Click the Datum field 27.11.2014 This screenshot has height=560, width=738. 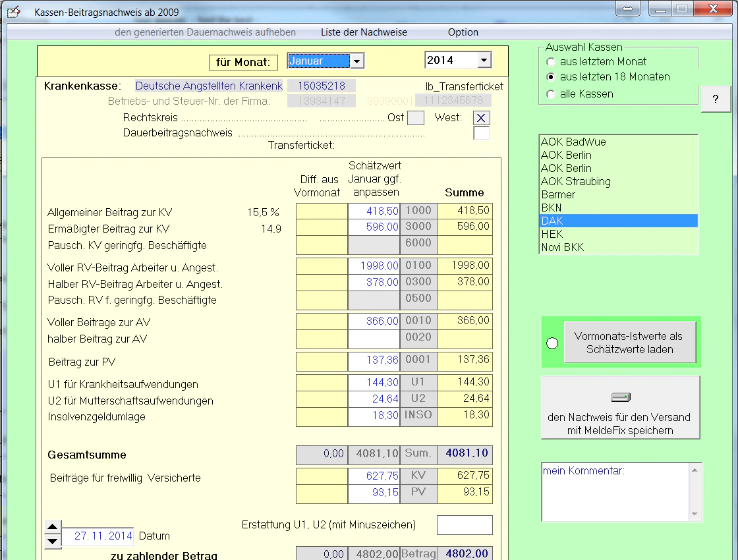[x=98, y=536]
